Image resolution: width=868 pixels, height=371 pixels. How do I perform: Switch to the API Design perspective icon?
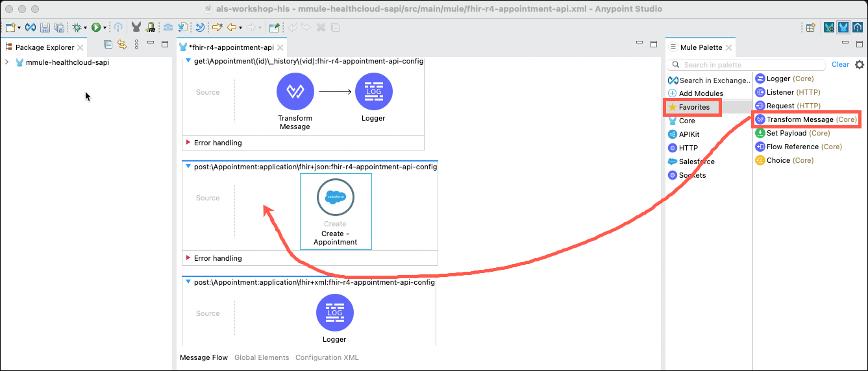tap(858, 27)
